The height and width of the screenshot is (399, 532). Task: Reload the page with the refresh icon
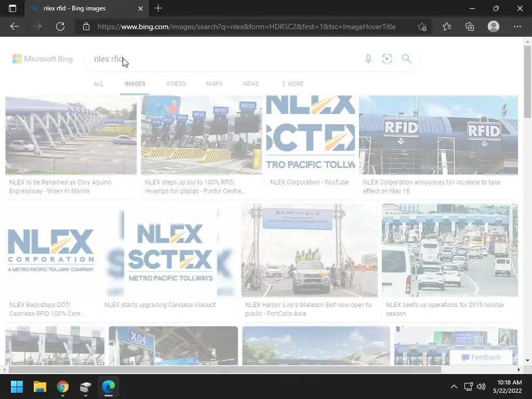[x=60, y=26]
